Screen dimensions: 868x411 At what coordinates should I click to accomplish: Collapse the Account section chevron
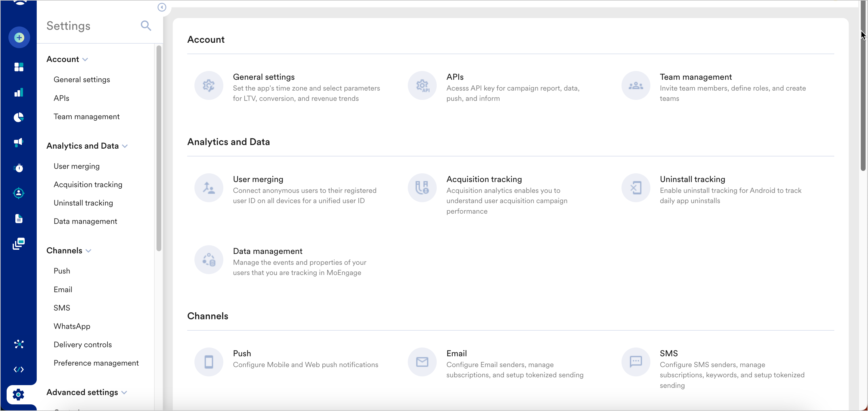85,59
